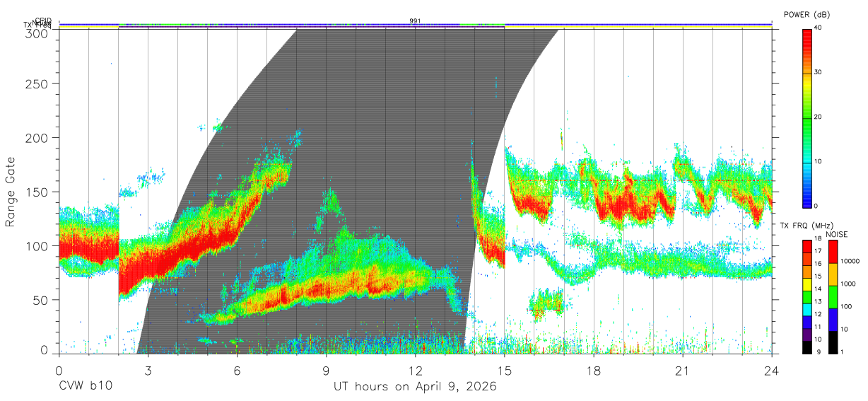Click the "16" label on TX FRQ scale

click(819, 262)
